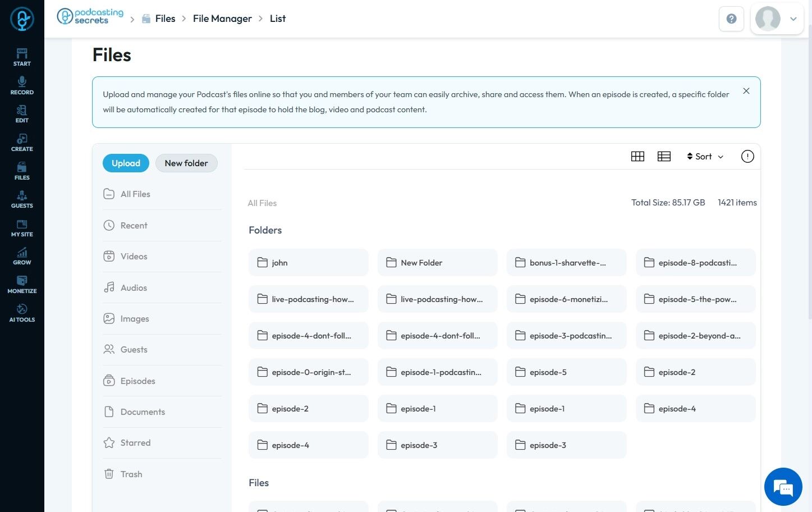
Task: Show Episodes files filter
Action: point(162,381)
